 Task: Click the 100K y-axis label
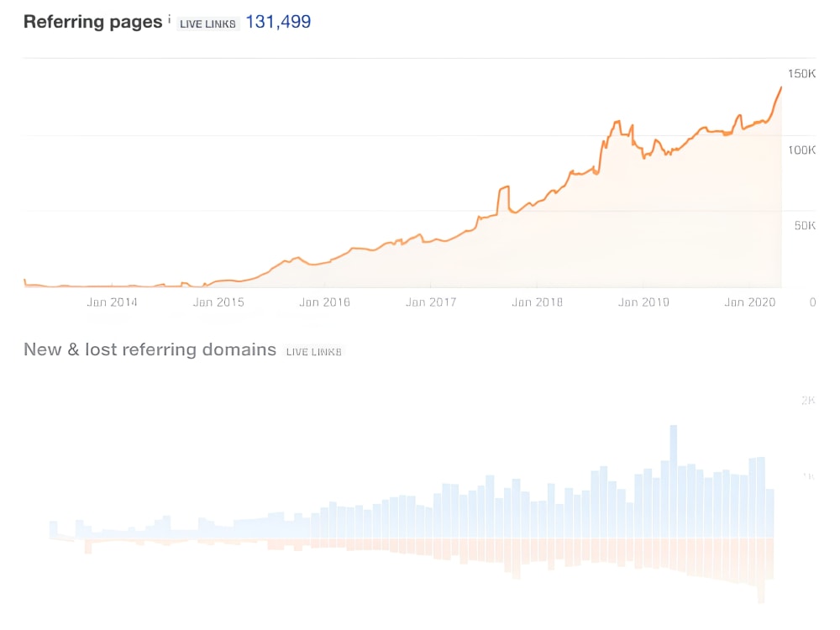tap(801, 150)
